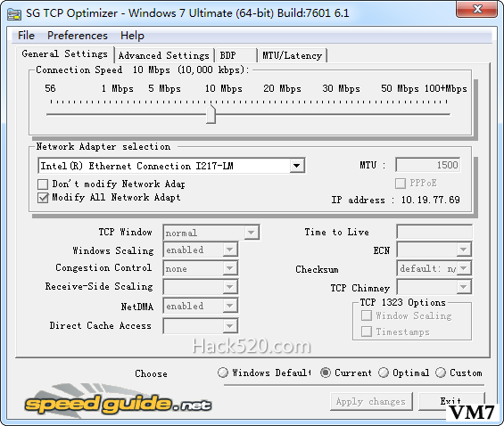The width and height of the screenshot is (504, 426).
Task: Check Don't modify Network Adapters box
Action: [x=43, y=184]
